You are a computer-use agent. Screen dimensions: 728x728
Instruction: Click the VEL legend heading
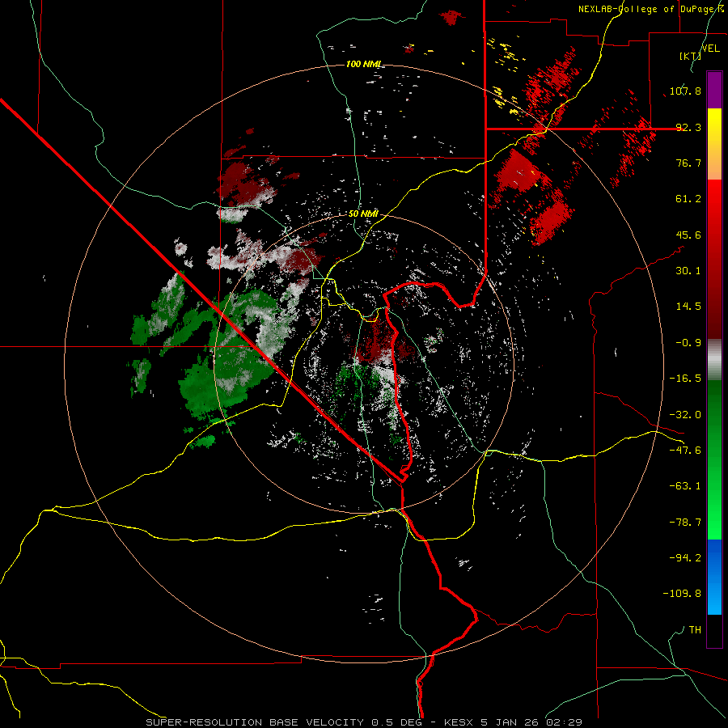tap(711, 49)
